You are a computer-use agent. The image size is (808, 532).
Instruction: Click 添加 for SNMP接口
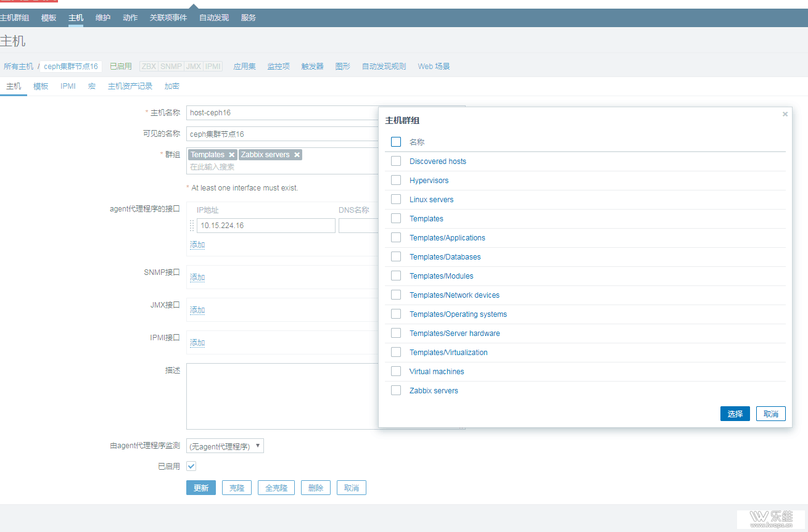point(197,277)
